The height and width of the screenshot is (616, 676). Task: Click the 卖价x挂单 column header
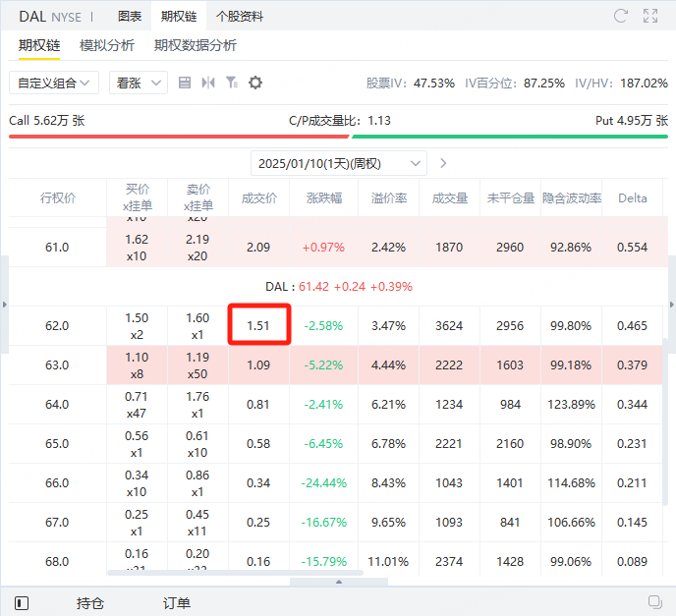(197, 197)
